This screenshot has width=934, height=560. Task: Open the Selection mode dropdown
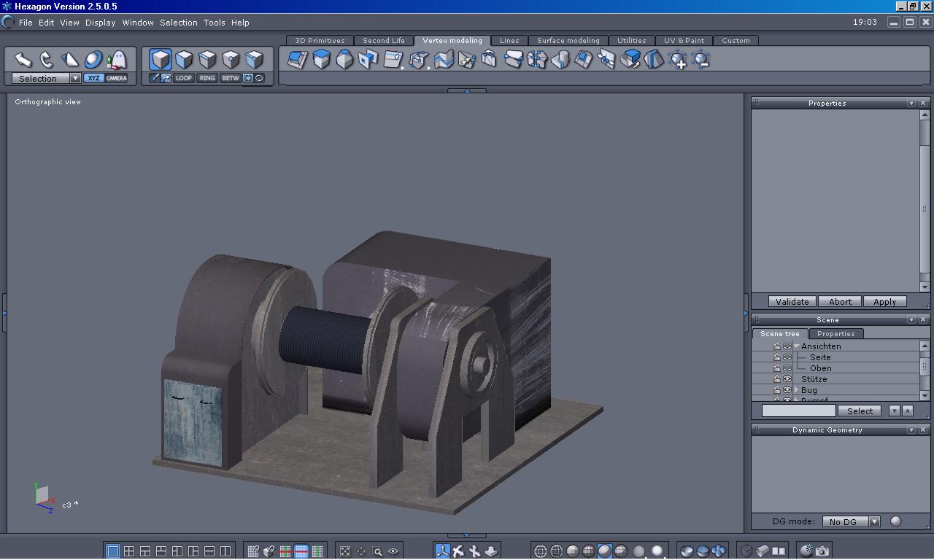pyautogui.click(x=75, y=78)
